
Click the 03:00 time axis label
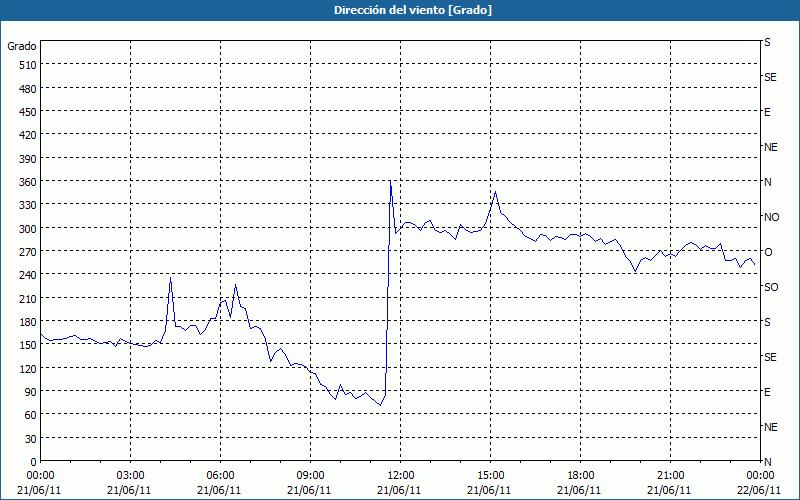pyautogui.click(x=130, y=476)
